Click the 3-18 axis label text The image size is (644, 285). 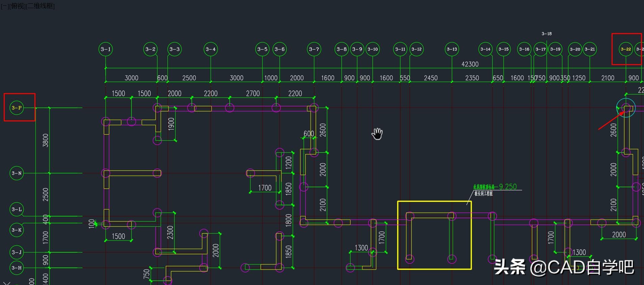click(546, 34)
